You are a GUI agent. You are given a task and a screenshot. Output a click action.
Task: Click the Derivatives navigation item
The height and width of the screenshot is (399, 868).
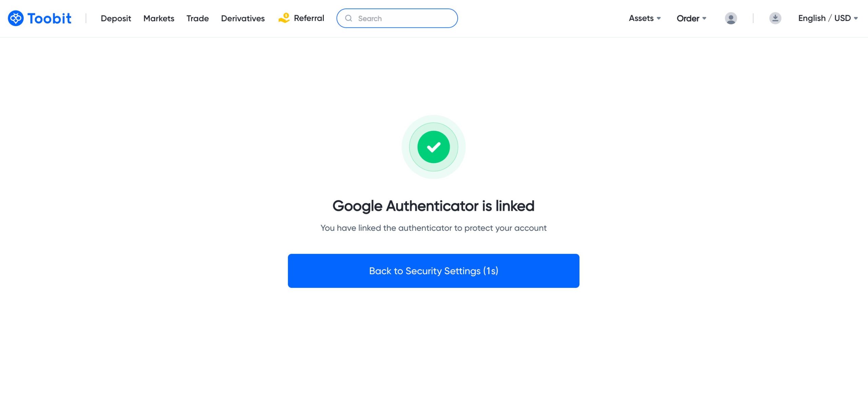(x=242, y=18)
